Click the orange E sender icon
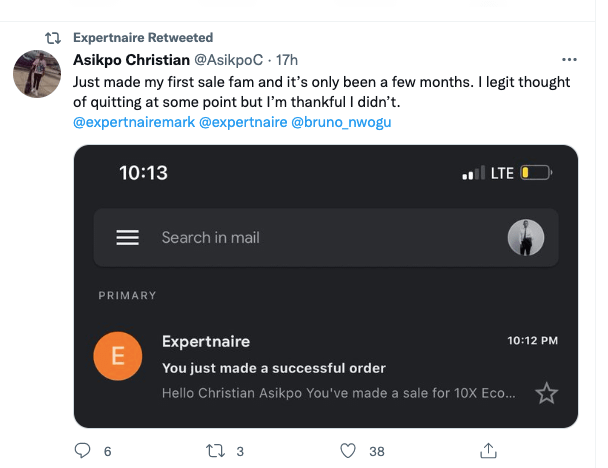Image resolution: width=608 pixels, height=468 pixels. pyautogui.click(x=117, y=357)
